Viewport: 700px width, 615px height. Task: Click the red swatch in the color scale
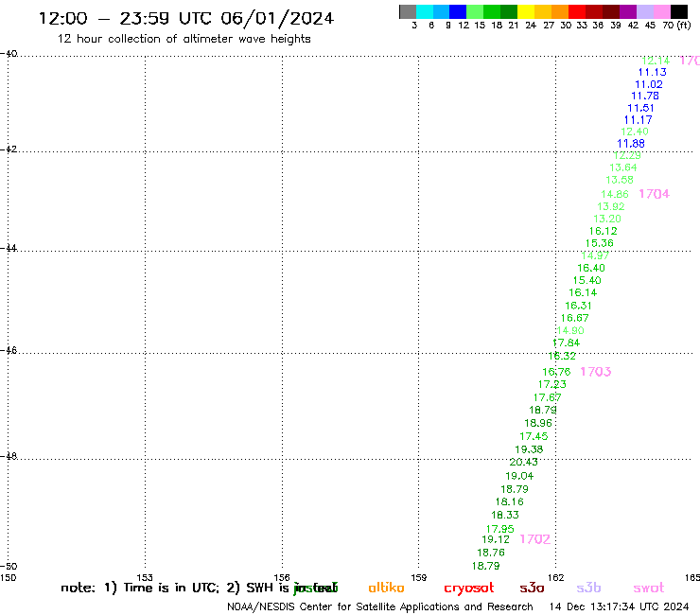[x=576, y=11]
